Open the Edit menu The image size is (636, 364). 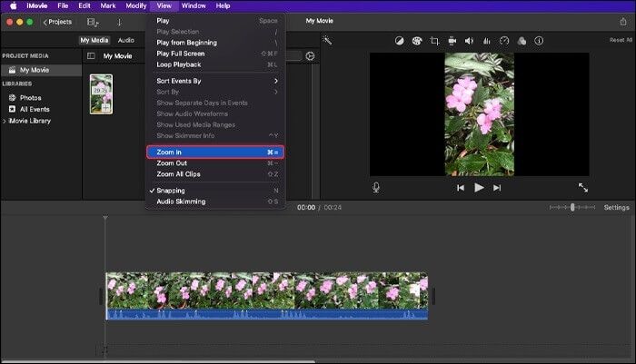pyautogui.click(x=84, y=5)
